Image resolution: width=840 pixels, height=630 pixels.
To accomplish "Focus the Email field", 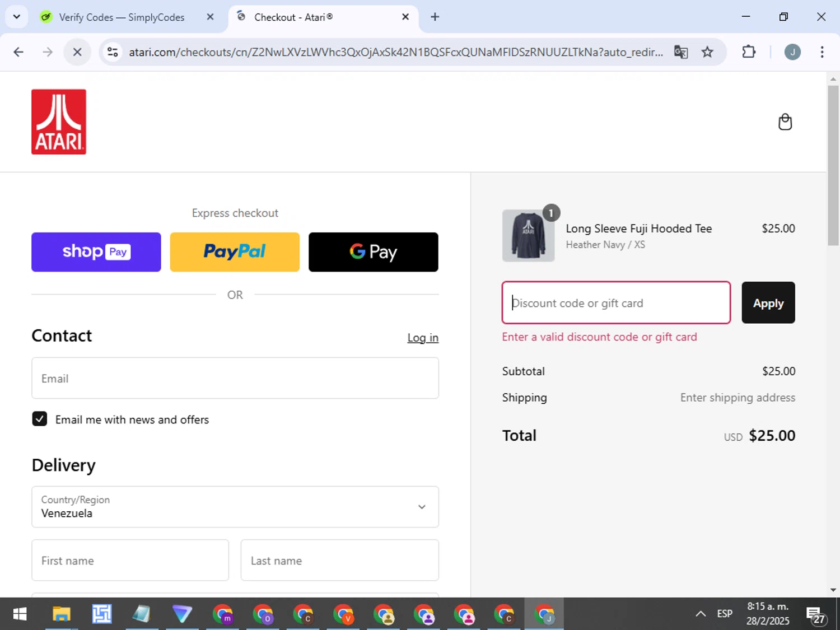I will [235, 378].
